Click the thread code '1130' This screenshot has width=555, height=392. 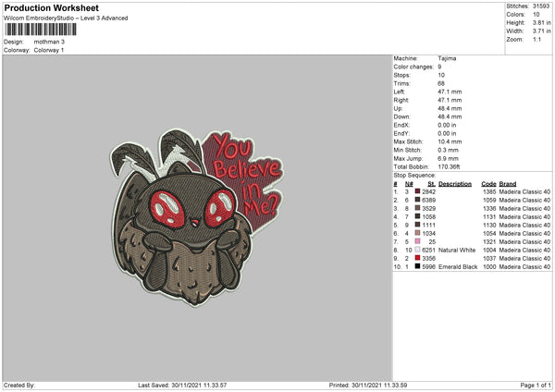489,225
